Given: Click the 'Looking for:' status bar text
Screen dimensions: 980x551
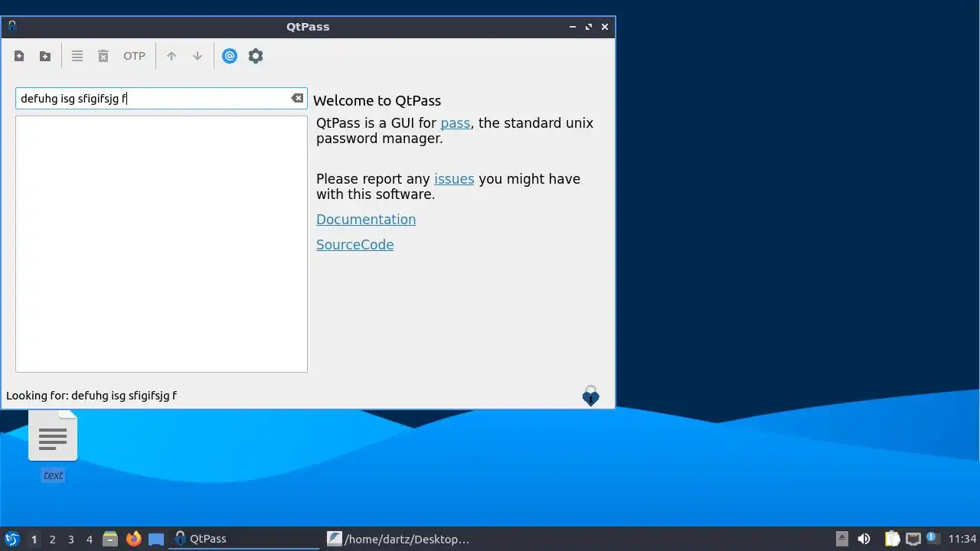Looking at the screenshot, I should [91, 396].
